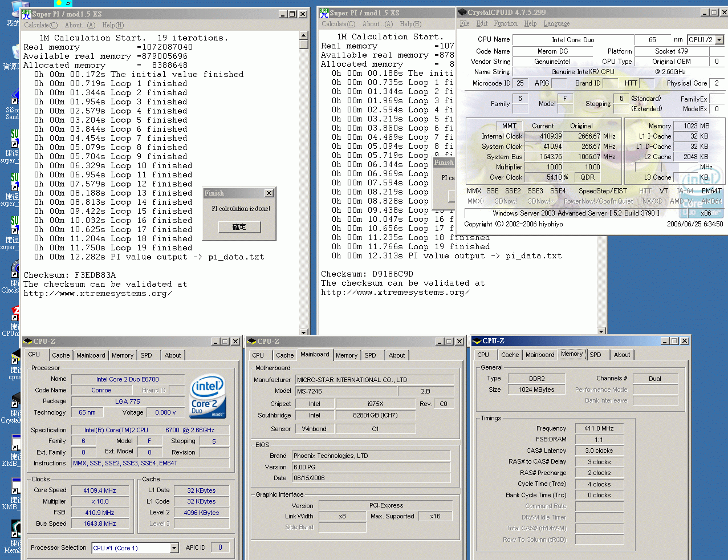The height and width of the screenshot is (560, 728).
Task: Open the CrystalCPUID Help menu
Action: click(530, 23)
